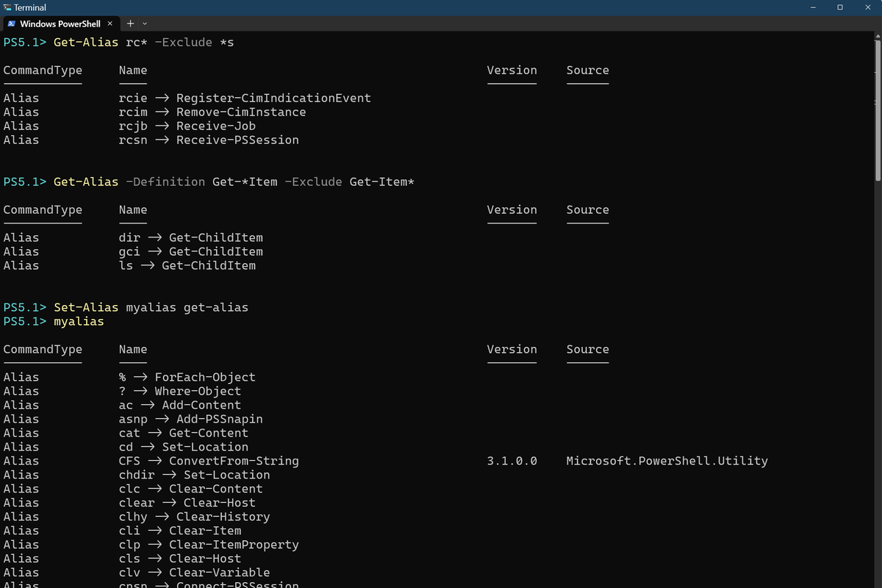The height and width of the screenshot is (588, 882).
Task: Click the Terminal icon in the title bar
Action: point(7,7)
